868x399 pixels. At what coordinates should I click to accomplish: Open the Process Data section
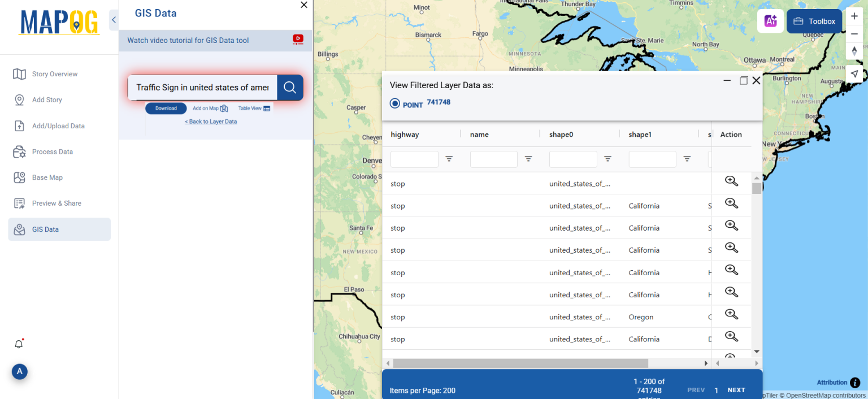(54, 151)
